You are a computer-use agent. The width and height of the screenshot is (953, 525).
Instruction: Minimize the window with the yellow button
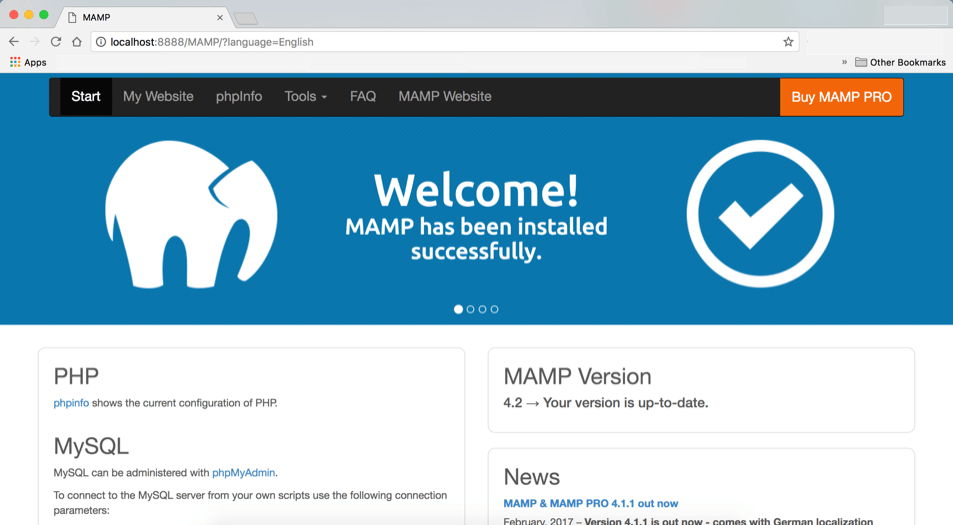point(29,15)
